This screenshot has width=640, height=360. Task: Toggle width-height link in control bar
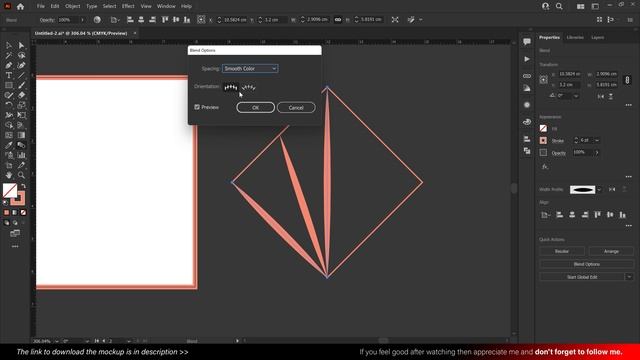click(338, 20)
